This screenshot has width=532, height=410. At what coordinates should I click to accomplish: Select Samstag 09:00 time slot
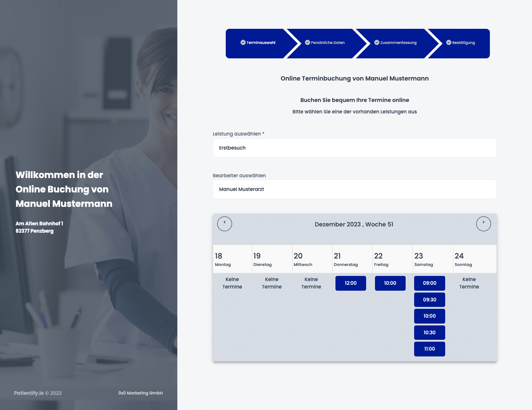pyautogui.click(x=430, y=283)
